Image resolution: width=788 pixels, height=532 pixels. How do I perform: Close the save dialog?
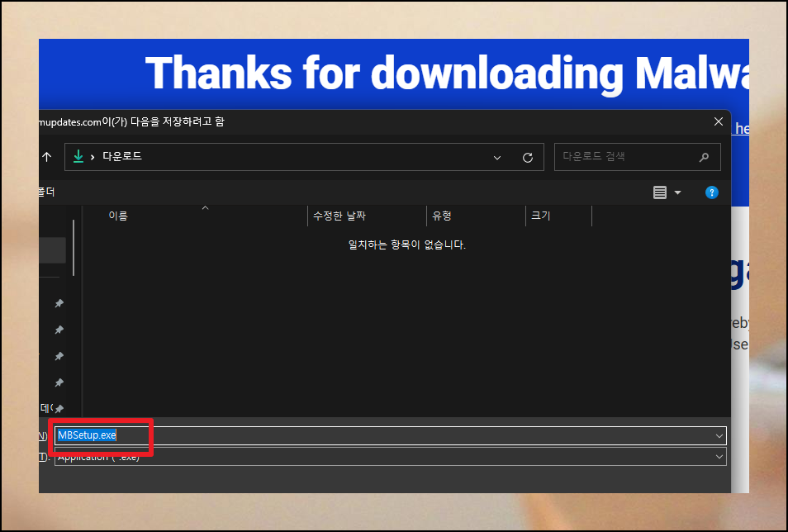click(x=719, y=121)
